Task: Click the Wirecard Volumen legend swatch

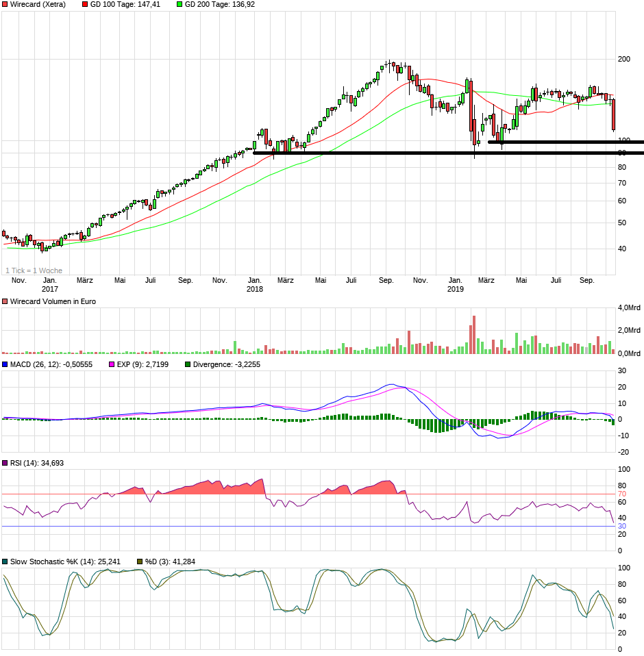Action: [5, 301]
